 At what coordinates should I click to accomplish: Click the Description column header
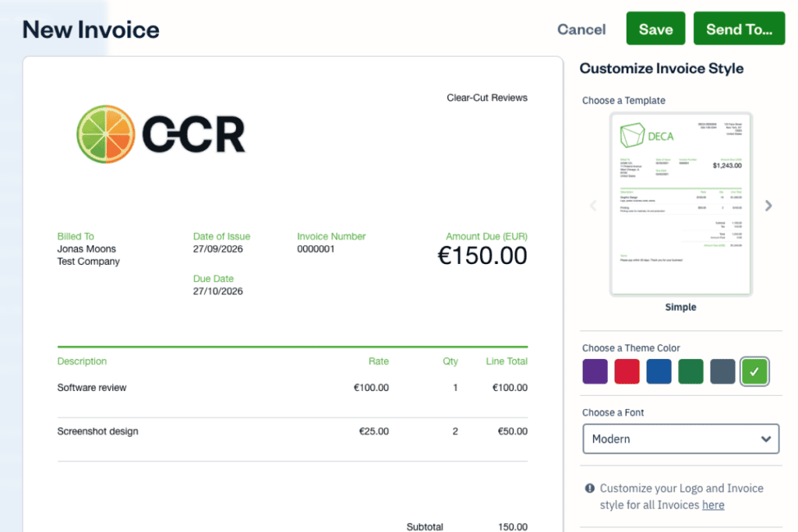click(x=82, y=361)
